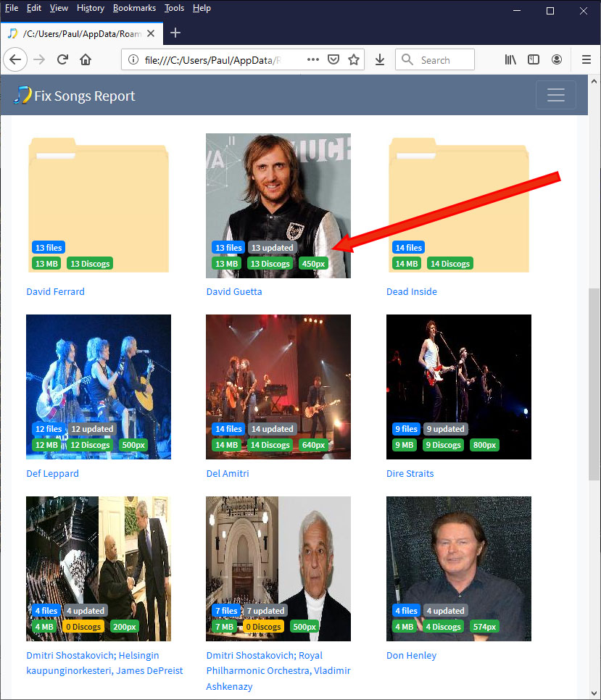Open the Firefox hamburger menu
Image resolution: width=601 pixels, height=700 pixels.
pos(587,59)
